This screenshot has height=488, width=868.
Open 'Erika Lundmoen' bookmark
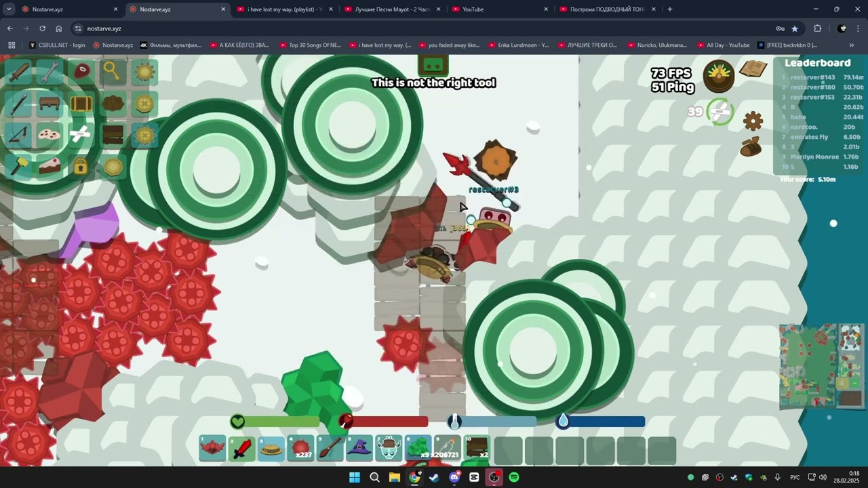519,45
